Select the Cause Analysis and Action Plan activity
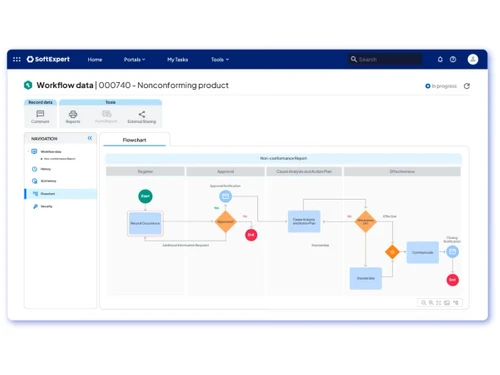500x375 pixels. [x=304, y=221]
